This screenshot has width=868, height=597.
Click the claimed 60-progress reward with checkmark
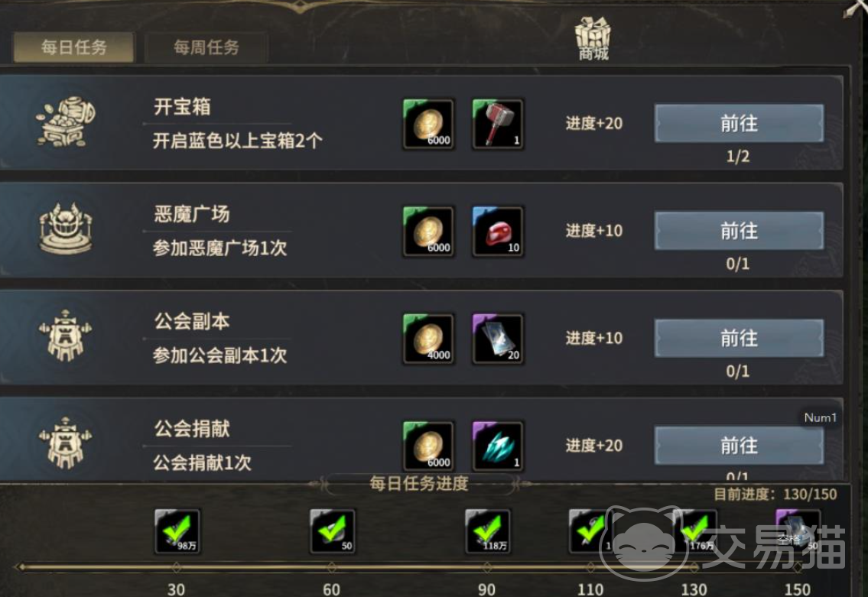pos(332,531)
